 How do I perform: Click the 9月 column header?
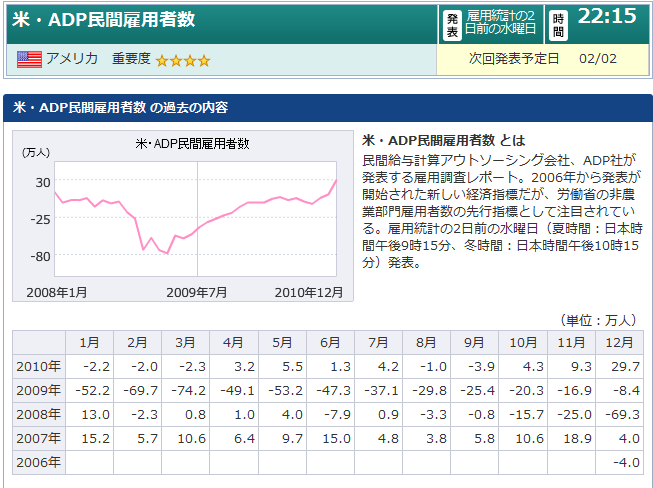click(x=474, y=343)
